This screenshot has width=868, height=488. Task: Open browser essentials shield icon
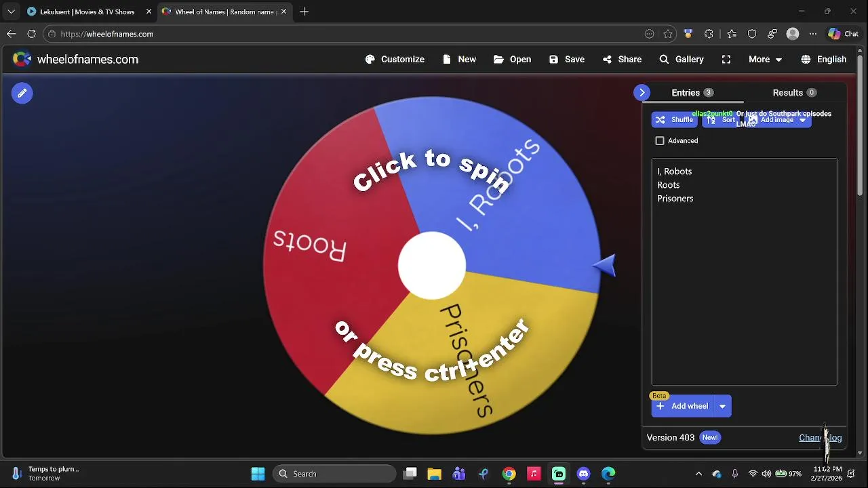(x=752, y=34)
